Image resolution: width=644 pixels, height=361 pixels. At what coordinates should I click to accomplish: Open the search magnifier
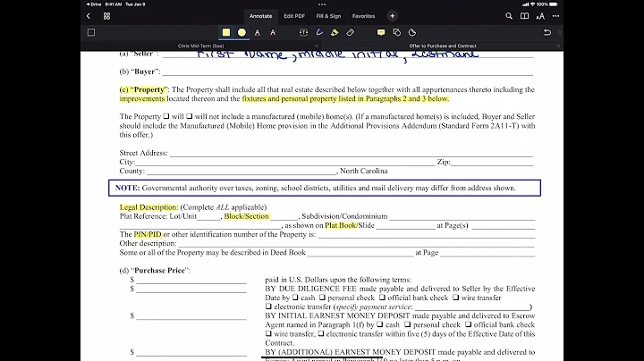coord(509,16)
